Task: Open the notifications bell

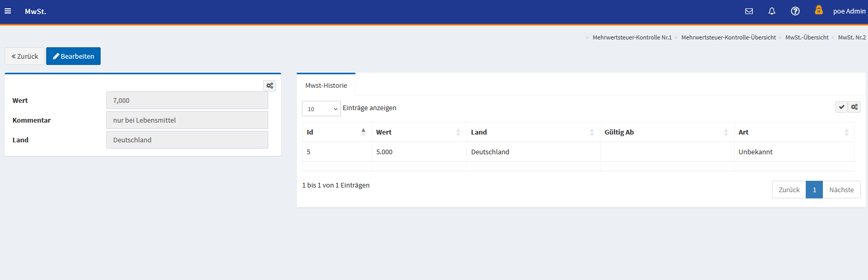Action: click(x=771, y=11)
